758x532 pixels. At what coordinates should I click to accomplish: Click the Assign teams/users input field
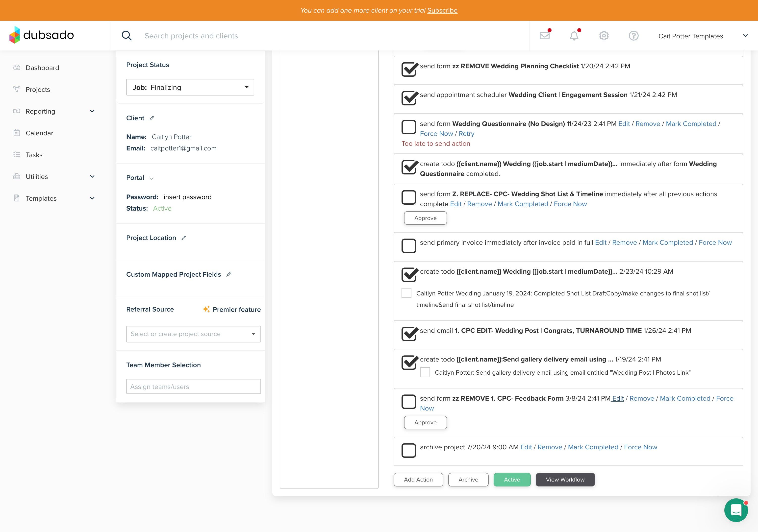click(193, 387)
